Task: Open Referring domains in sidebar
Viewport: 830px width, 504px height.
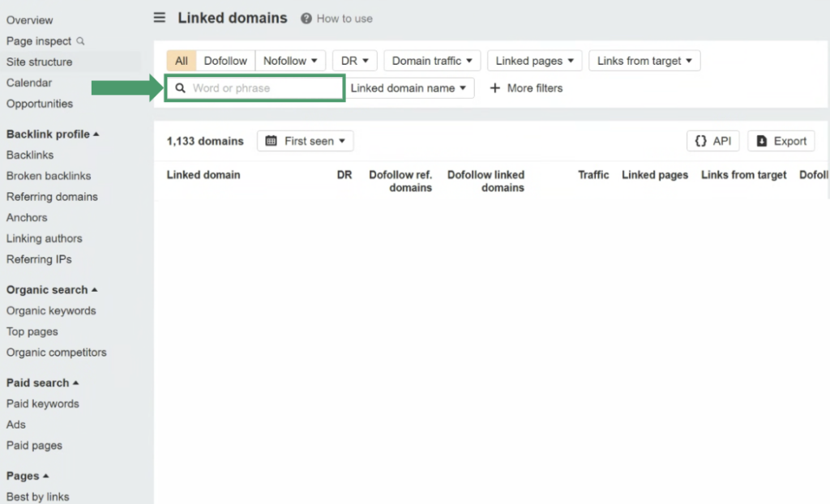Action: (52, 196)
